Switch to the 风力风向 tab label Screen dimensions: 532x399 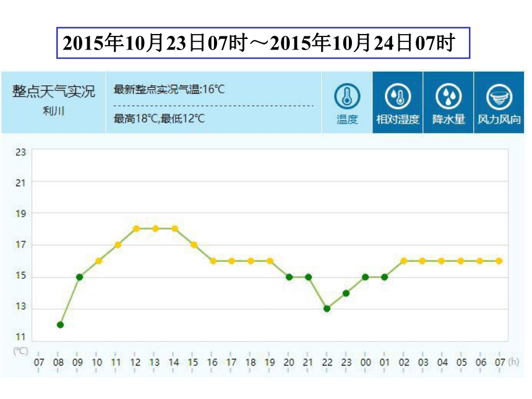[x=499, y=119]
